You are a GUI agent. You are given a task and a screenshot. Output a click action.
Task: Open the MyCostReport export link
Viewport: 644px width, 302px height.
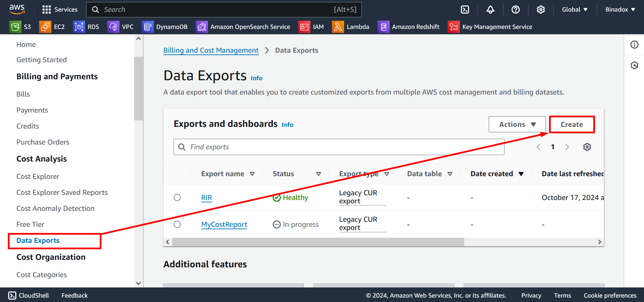pyautogui.click(x=224, y=224)
